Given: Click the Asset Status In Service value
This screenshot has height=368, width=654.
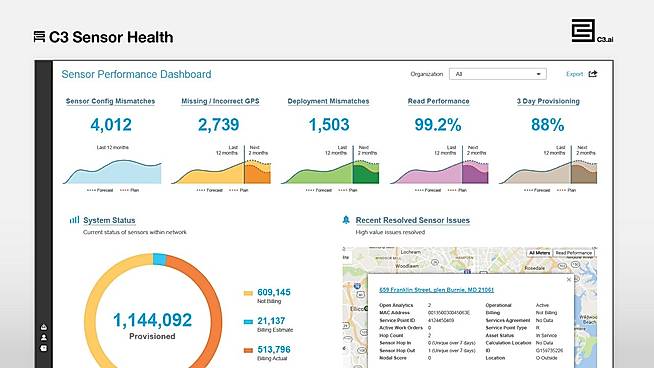Looking at the screenshot, I should [546, 335].
